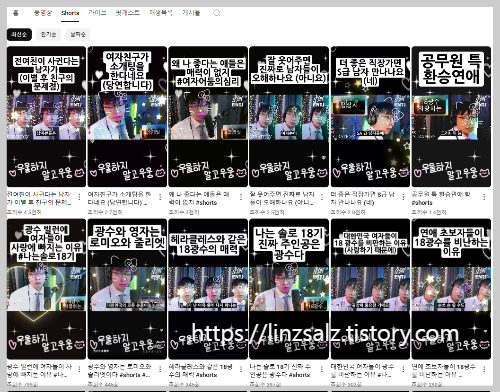Open more options for 더 좋은 직장가면 short
The image size is (500, 392).
point(403,197)
